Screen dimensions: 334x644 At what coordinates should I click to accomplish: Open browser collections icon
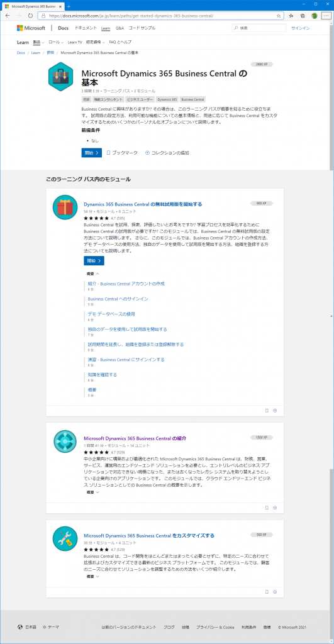click(303, 16)
